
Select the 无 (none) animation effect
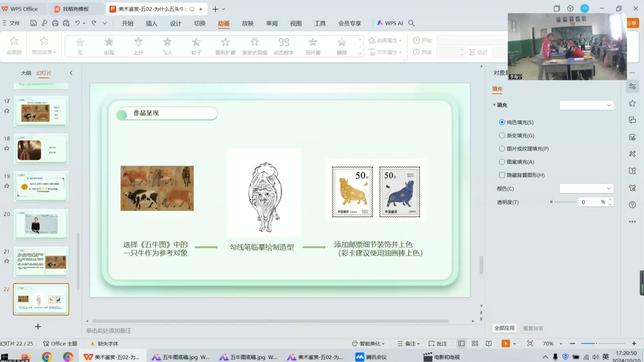(x=80, y=46)
